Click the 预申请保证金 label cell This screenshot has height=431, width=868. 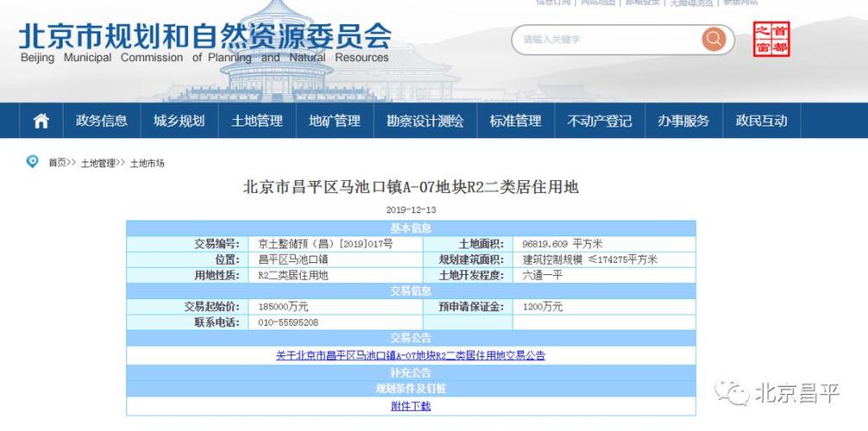(x=468, y=307)
